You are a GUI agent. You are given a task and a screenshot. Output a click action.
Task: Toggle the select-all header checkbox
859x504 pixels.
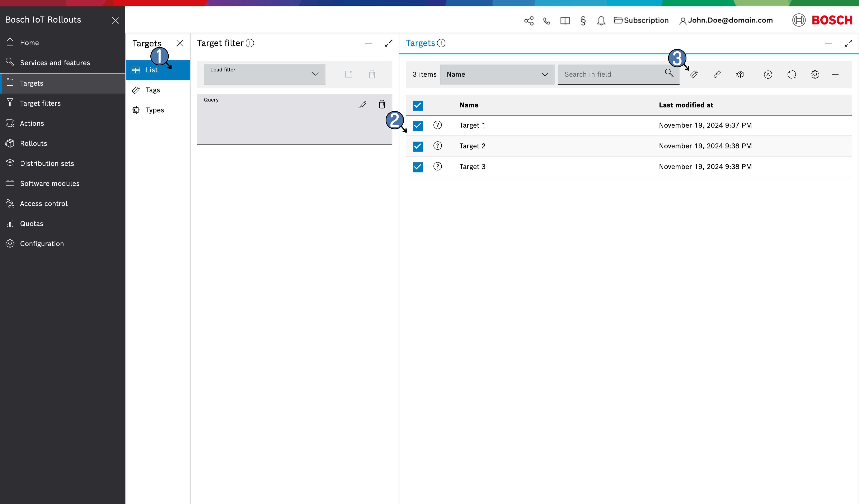click(418, 105)
